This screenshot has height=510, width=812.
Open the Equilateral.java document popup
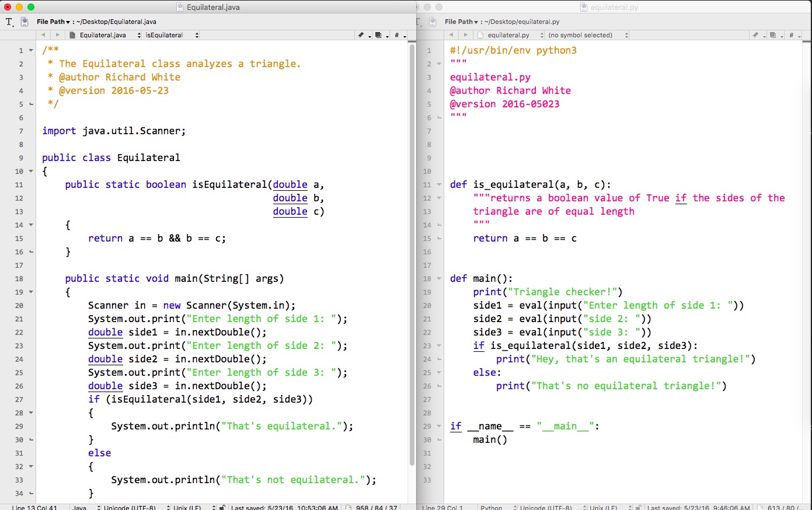pyautogui.click(x=105, y=35)
